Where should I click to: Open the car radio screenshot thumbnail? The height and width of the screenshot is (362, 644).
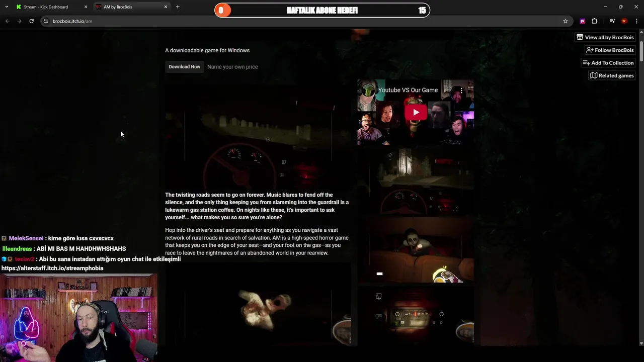click(416, 316)
